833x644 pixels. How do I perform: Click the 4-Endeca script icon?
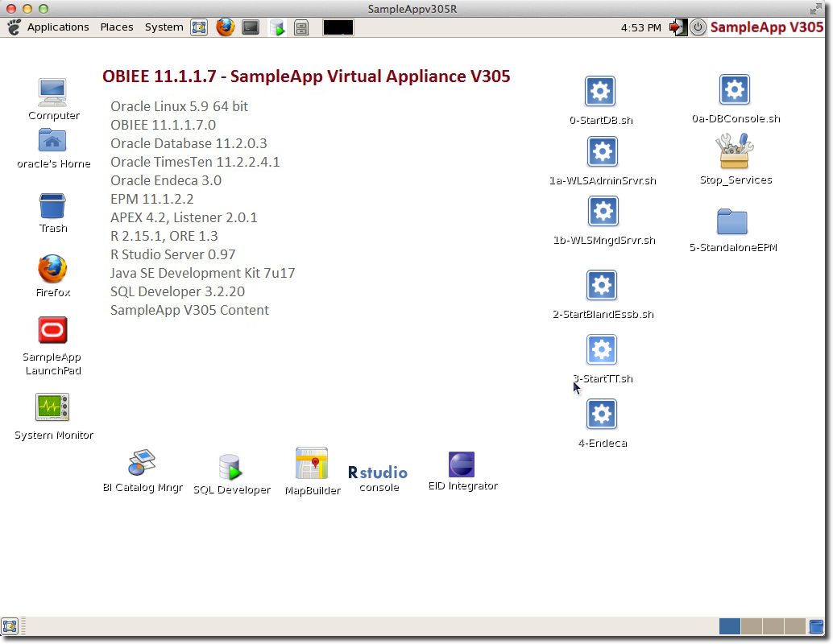point(602,415)
